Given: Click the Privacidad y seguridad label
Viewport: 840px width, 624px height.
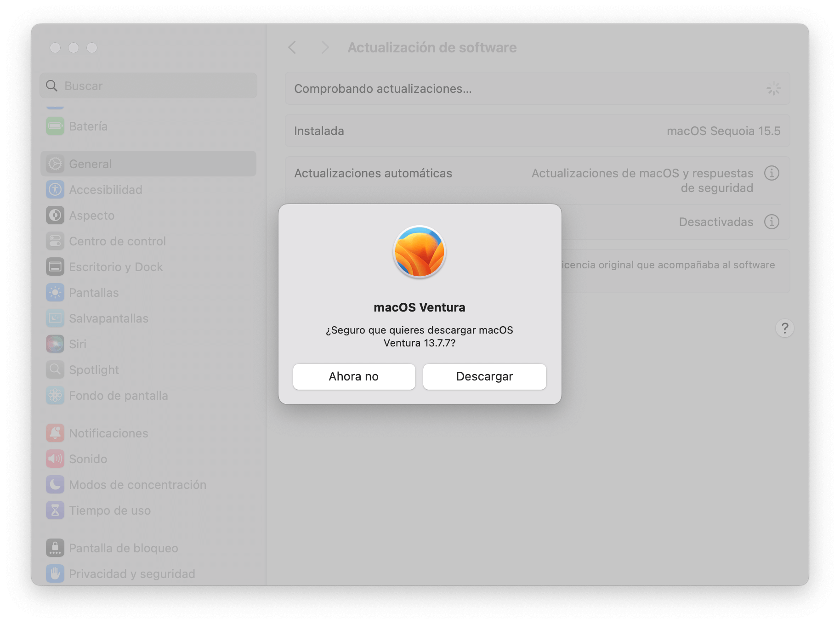Looking at the screenshot, I should click(x=132, y=574).
